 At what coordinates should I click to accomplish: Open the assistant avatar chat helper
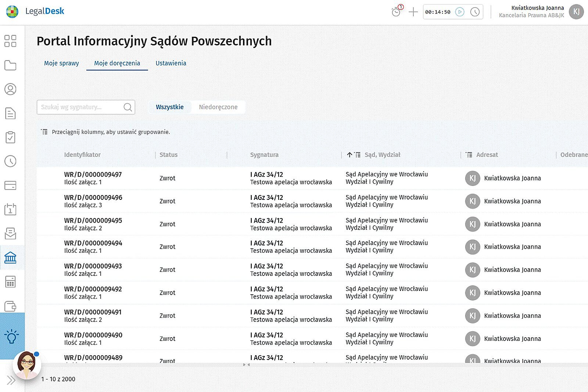tap(26, 365)
